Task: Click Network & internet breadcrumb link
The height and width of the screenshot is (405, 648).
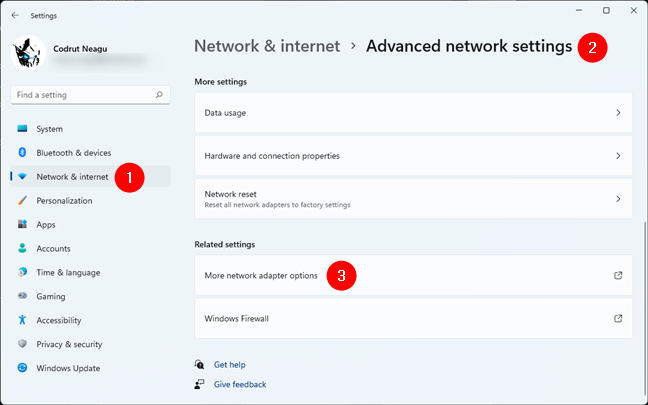Action: click(x=267, y=46)
